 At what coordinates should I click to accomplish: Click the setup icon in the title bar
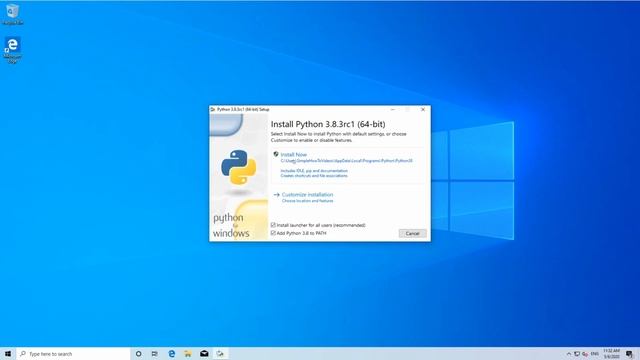tap(213, 109)
